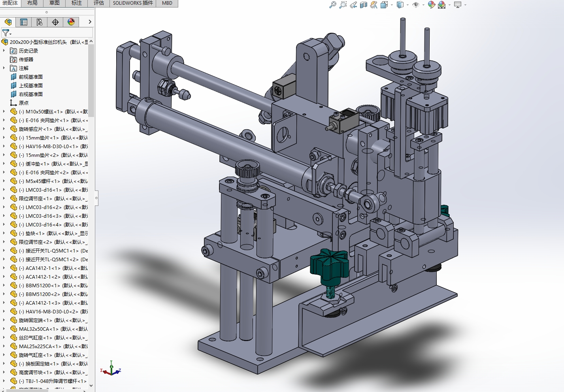The width and height of the screenshot is (564, 392).
Task: Click the Hide/Show Items eye icon
Action: [x=416, y=5]
